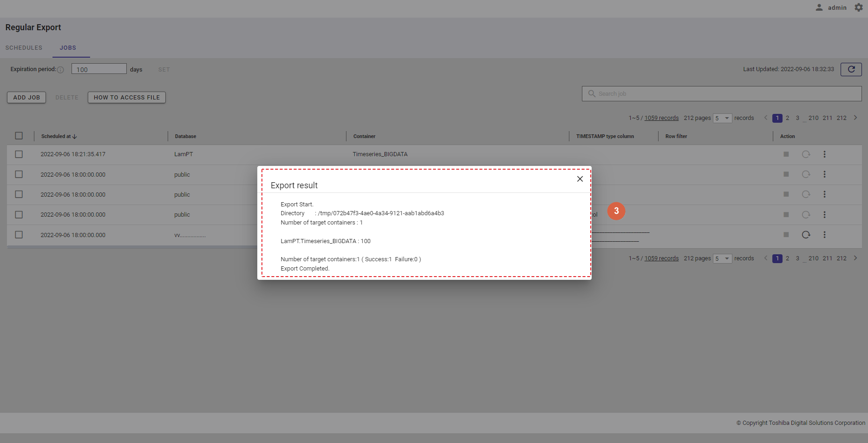Click the refresh icon beside Last Updated
868x443 pixels.
pyautogui.click(x=851, y=69)
